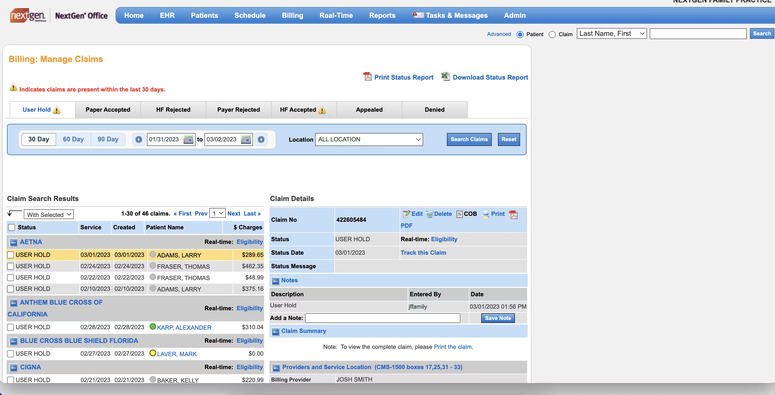Check the ADAMS, LARRY $375.16 claim checkbox
Viewport: 775px width, 395px height.
point(10,289)
